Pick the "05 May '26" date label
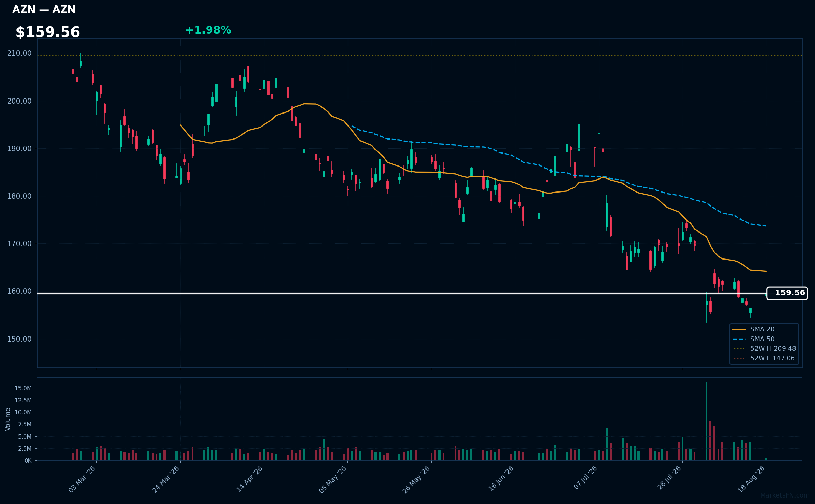This screenshot has width=815, height=504. pyautogui.click(x=333, y=479)
